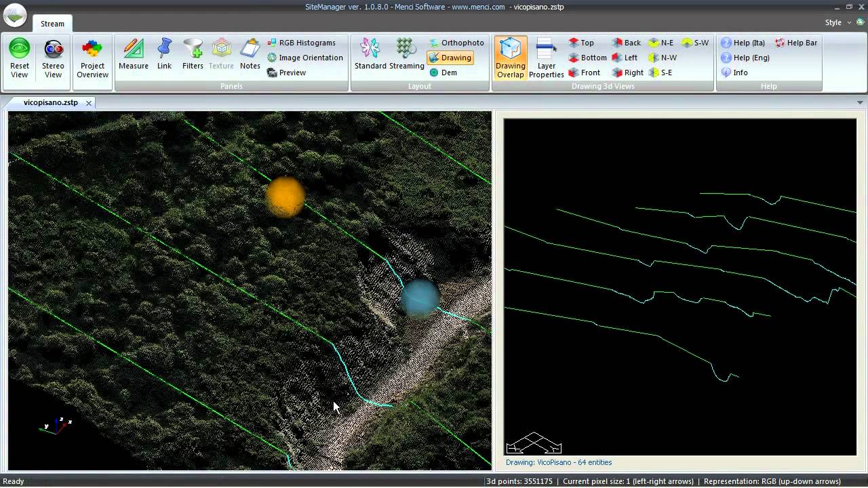Image resolution: width=868 pixels, height=488 pixels.
Task: Click the blue sphere marker in the point cloud
Action: 420,298
